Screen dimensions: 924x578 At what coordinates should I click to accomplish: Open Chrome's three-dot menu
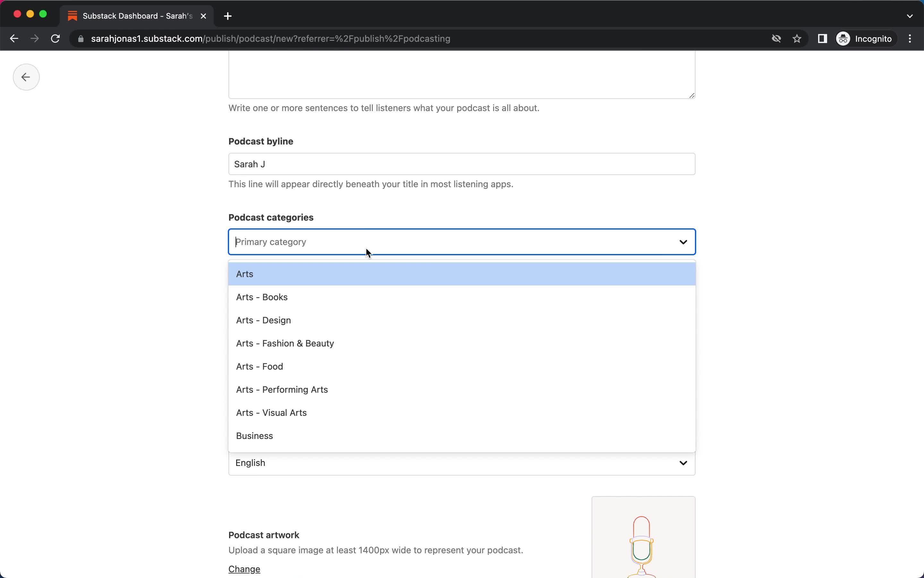tap(910, 39)
